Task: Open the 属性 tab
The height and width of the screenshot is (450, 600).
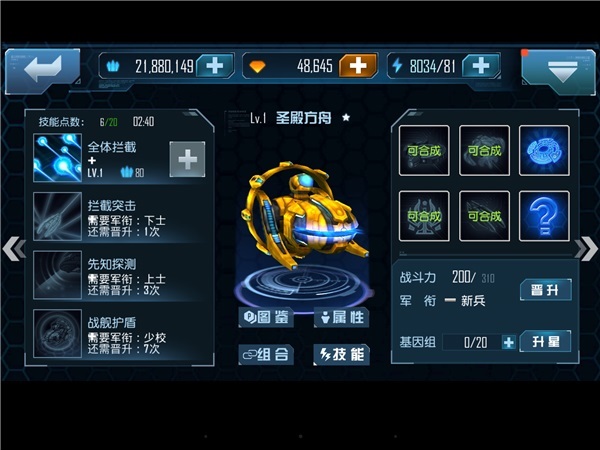Action: coord(342,317)
